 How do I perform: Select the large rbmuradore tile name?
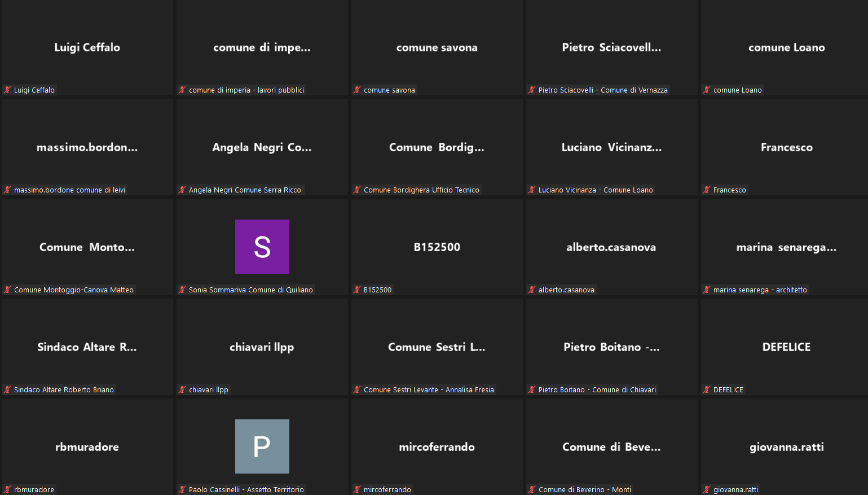[x=87, y=447]
